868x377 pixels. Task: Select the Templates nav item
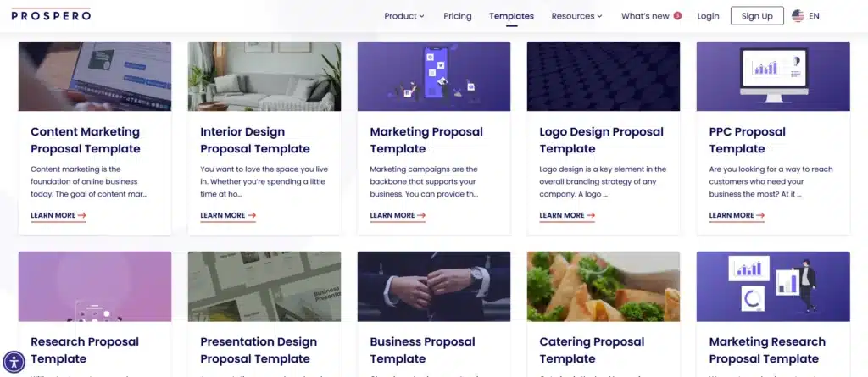coord(511,16)
